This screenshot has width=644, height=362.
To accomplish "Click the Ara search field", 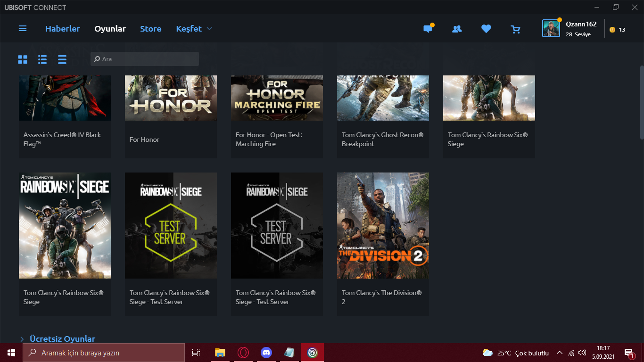I will coord(145,59).
